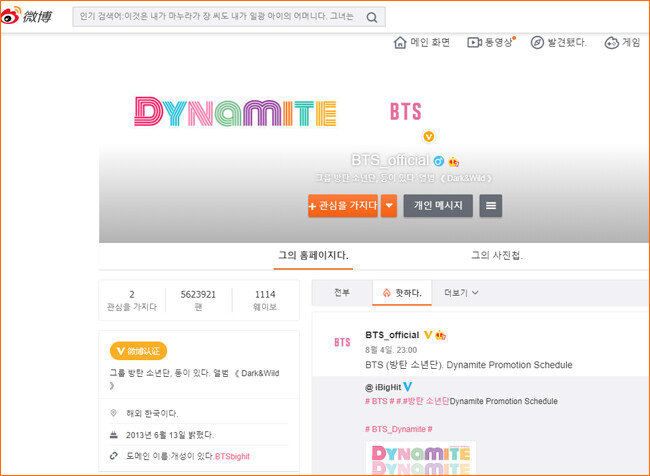Click the gamepad icon
The image size is (650, 476).
point(611,43)
